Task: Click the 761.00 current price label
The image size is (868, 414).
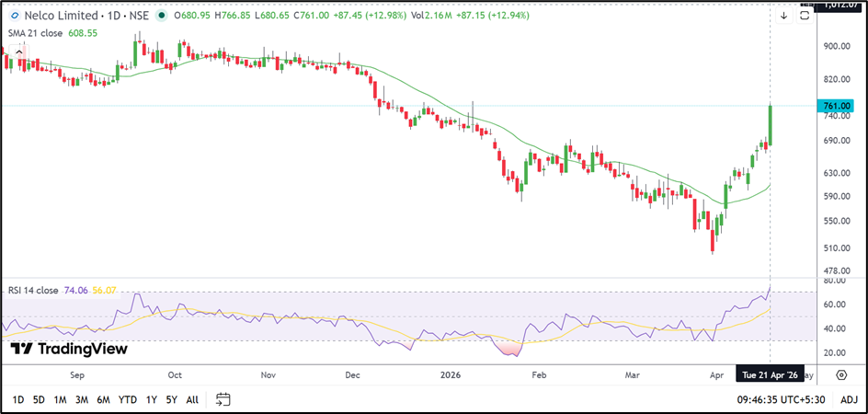Action: click(835, 107)
